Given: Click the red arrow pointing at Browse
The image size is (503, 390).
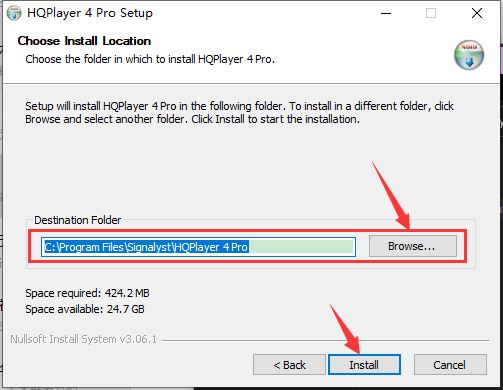Looking at the screenshot, I should click(x=391, y=196).
